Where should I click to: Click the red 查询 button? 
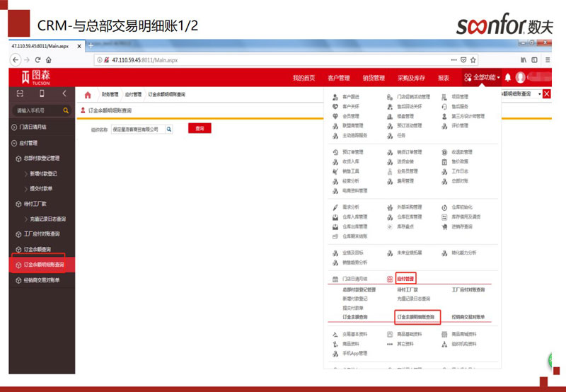click(x=200, y=129)
